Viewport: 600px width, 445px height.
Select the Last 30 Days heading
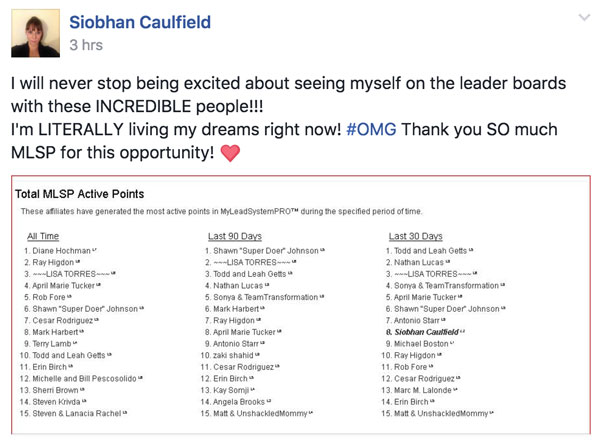(416, 236)
